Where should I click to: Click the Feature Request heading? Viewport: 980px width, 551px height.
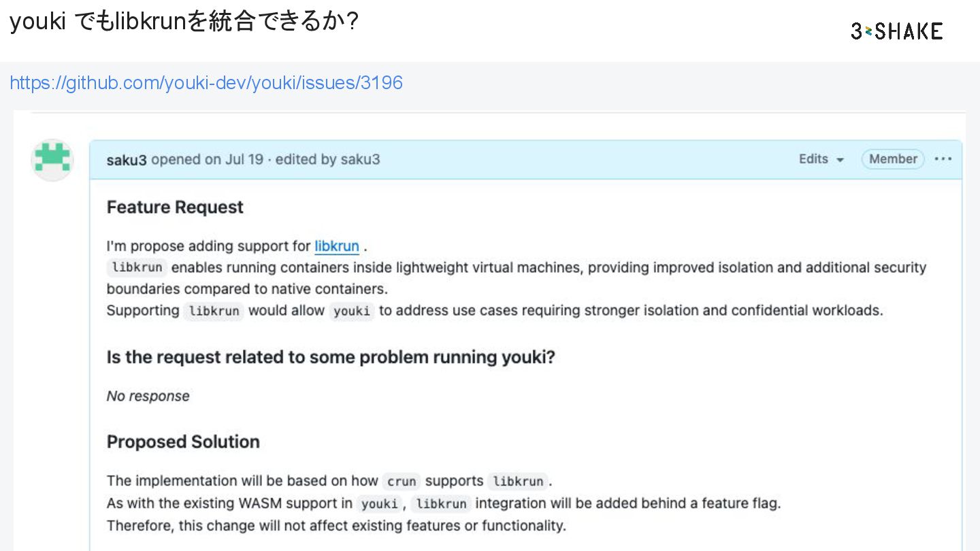(x=175, y=207)
